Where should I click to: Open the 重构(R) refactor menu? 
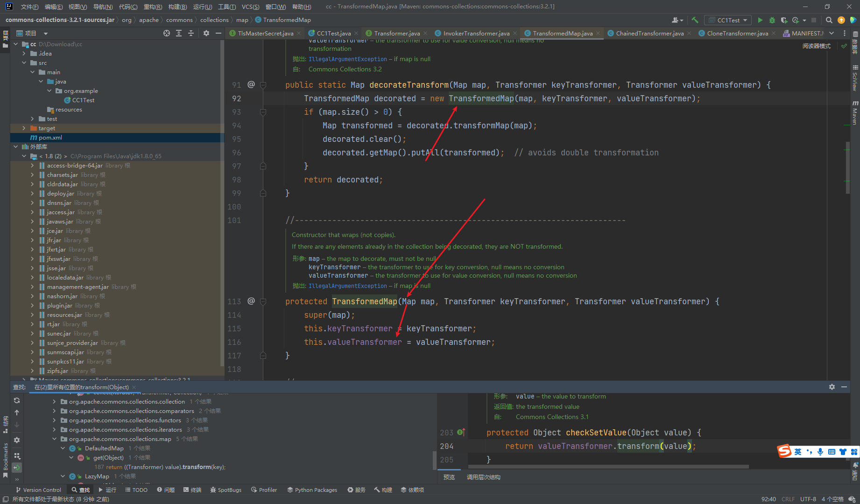[153, 7]
